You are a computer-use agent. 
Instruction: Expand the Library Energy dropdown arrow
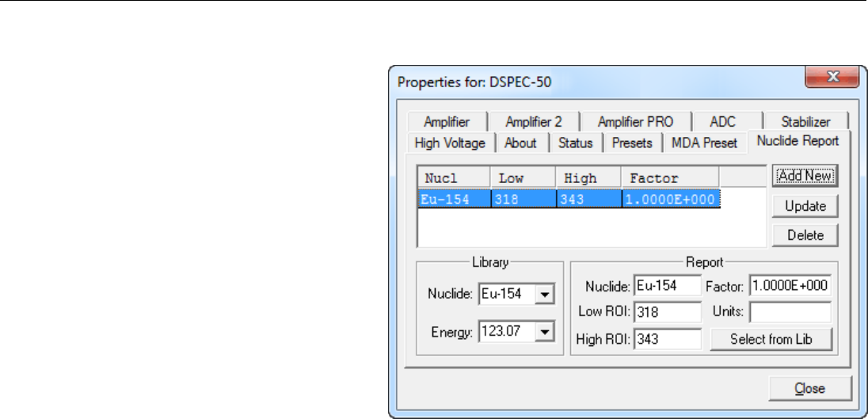(x=545, y=332)
